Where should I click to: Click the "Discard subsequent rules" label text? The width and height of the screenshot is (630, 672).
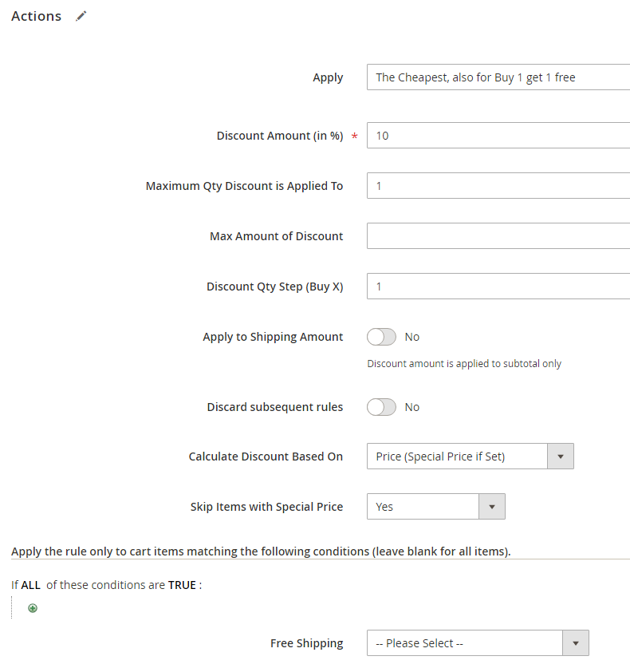pyautogui.click(x=274, y=407)
